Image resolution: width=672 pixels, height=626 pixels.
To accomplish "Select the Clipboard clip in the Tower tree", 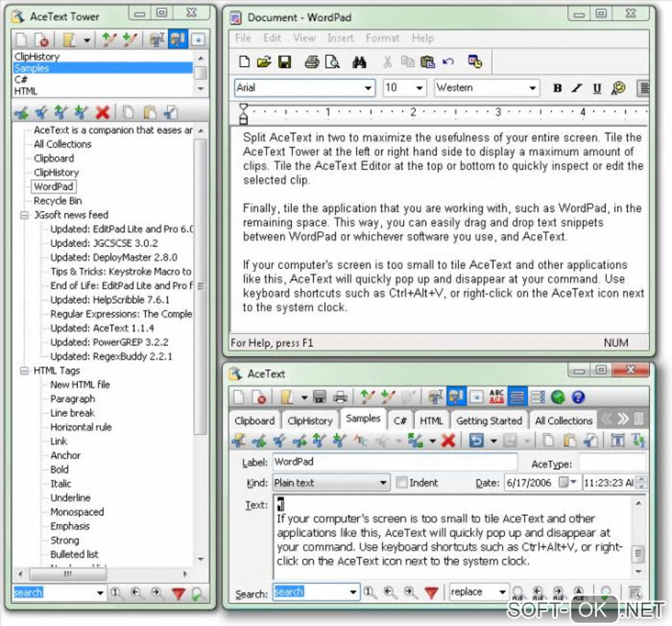I will pyautogui.click(x=53, y=158).
